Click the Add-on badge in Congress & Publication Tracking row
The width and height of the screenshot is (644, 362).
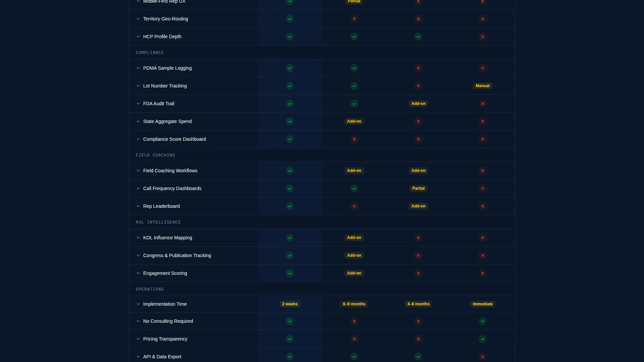click(x=354, y=255)
